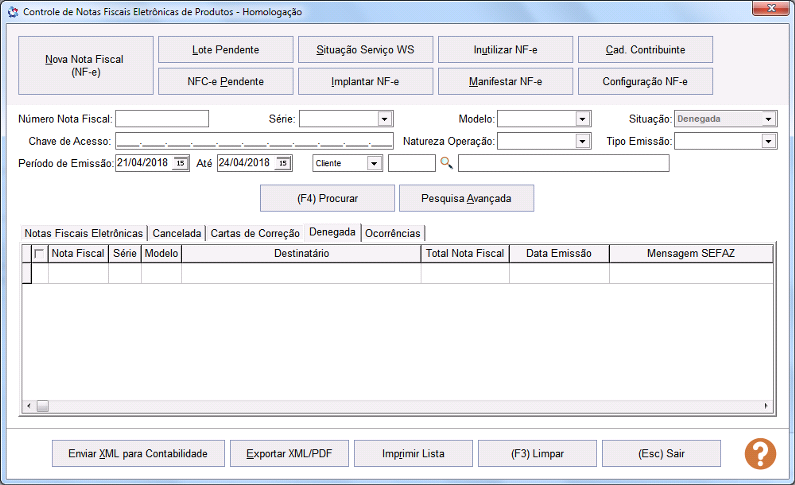795x485 pixels.
Task: Click the Chave de Acesso field
Action: coord(255,141)
